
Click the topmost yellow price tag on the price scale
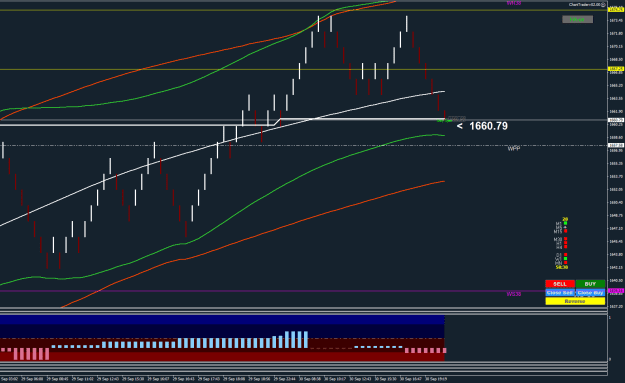click(616, 10)
